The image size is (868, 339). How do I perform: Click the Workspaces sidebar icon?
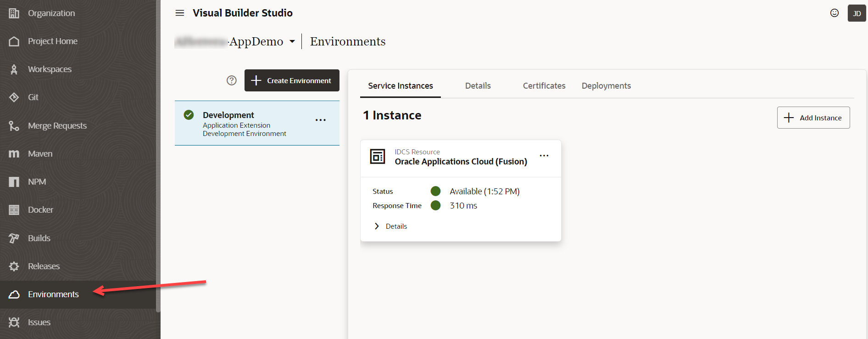pos(14,69)
